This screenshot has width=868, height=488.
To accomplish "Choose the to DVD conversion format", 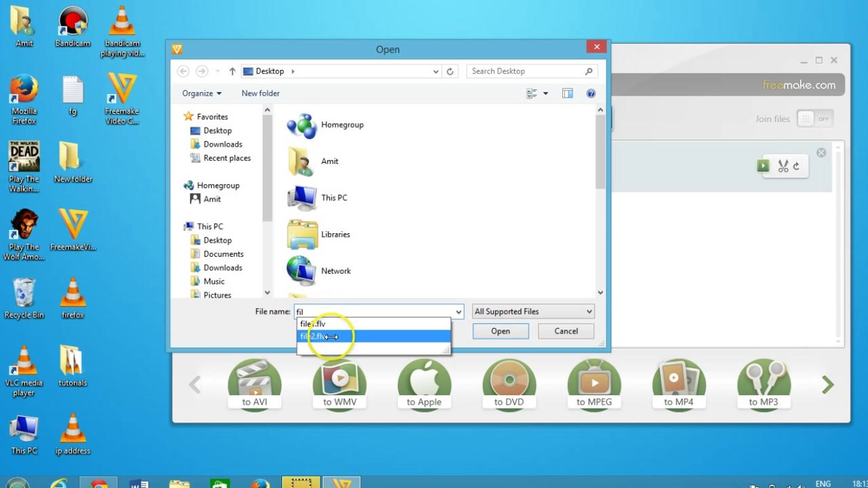I will [509, 385].
